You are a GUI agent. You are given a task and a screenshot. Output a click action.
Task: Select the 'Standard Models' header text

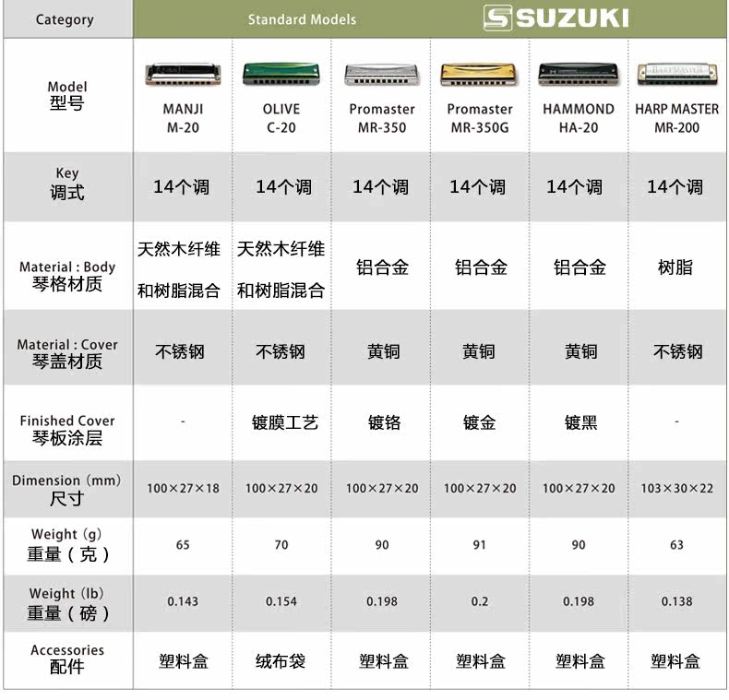tap(302, 19)
